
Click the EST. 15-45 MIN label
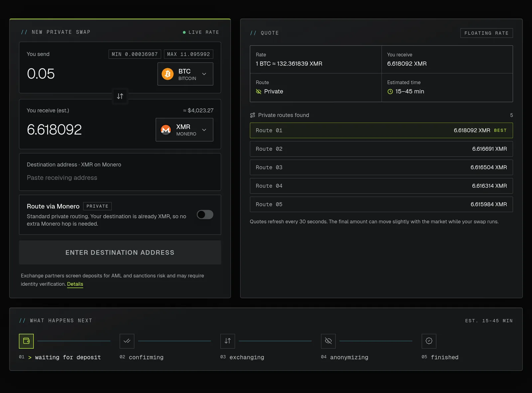489,321
